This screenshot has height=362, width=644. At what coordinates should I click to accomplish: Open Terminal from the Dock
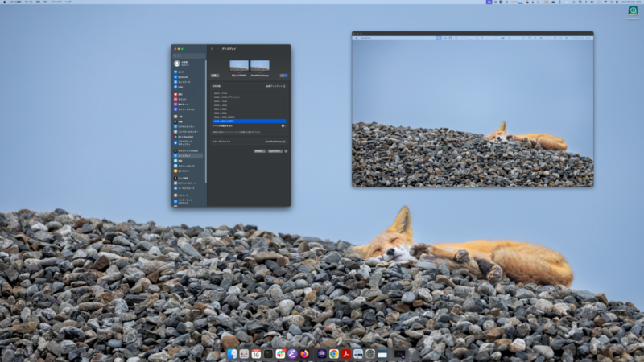268,354
